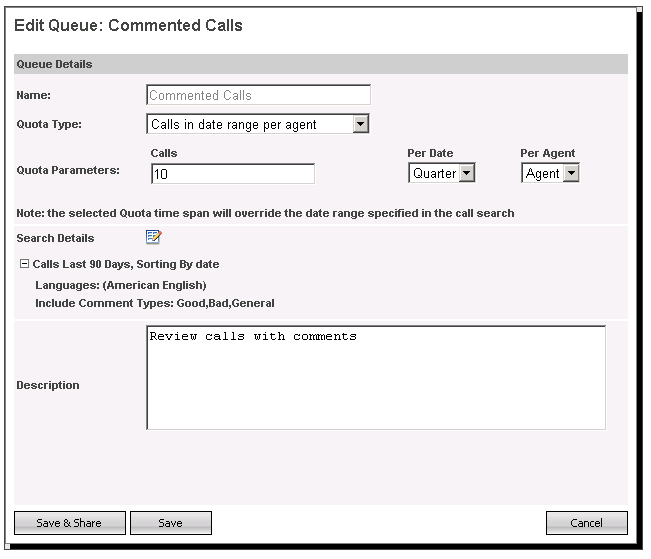This screenshot has width=651, height=559.
Task: Open the Per Date Quarter dropdown
Action: tap(441, 173)
